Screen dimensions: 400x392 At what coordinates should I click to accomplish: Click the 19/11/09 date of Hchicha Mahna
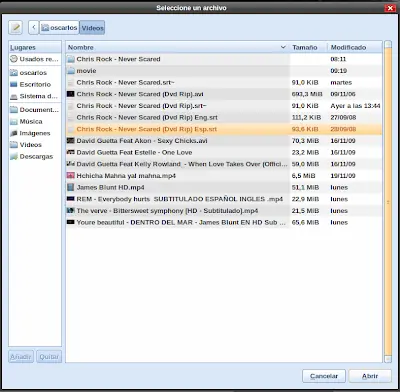coord(343,176)
